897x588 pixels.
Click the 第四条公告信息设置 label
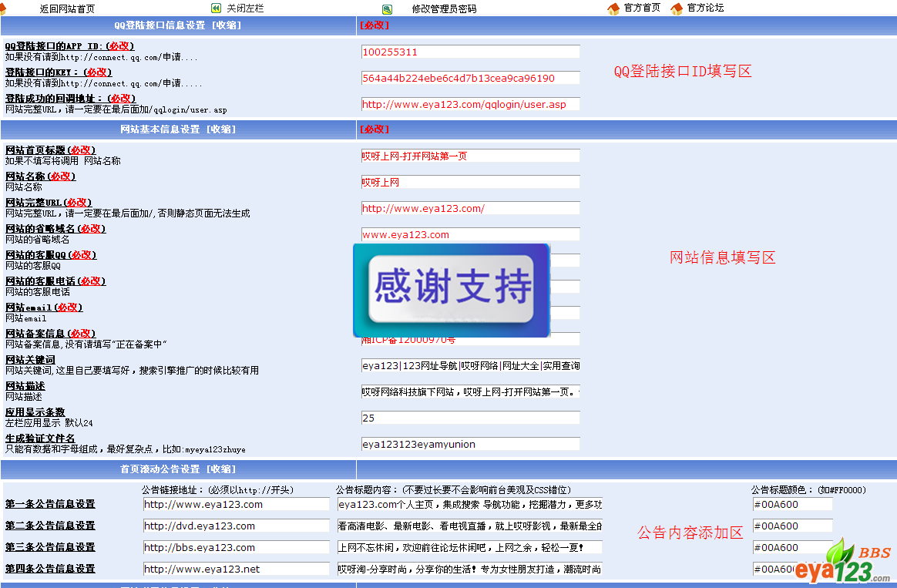(50, 570)
